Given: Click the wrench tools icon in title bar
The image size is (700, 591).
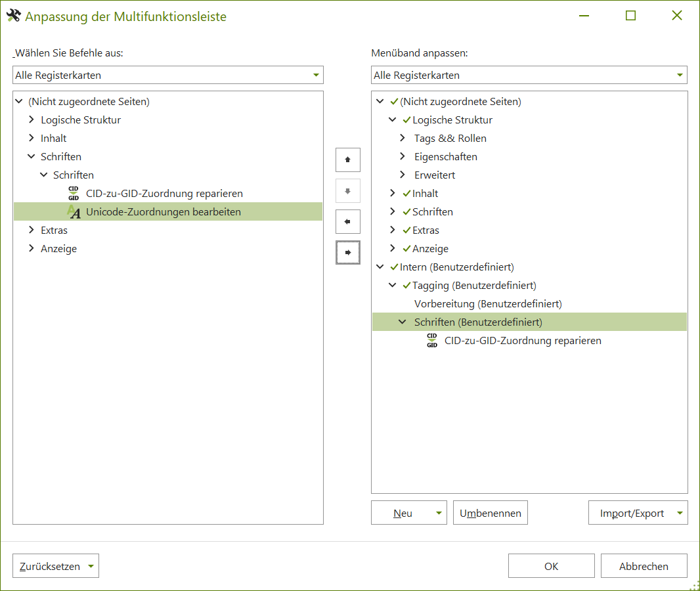Looking at the screenshot, I should [x=13, y=16].
